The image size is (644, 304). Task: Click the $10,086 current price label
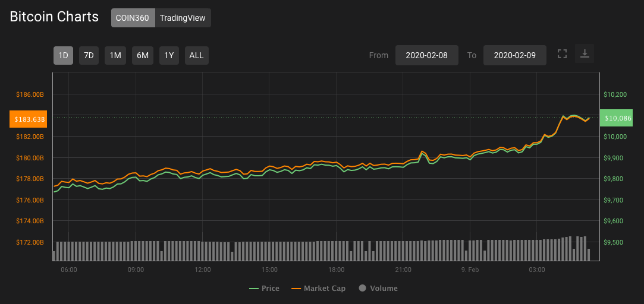tap(615, 118)
